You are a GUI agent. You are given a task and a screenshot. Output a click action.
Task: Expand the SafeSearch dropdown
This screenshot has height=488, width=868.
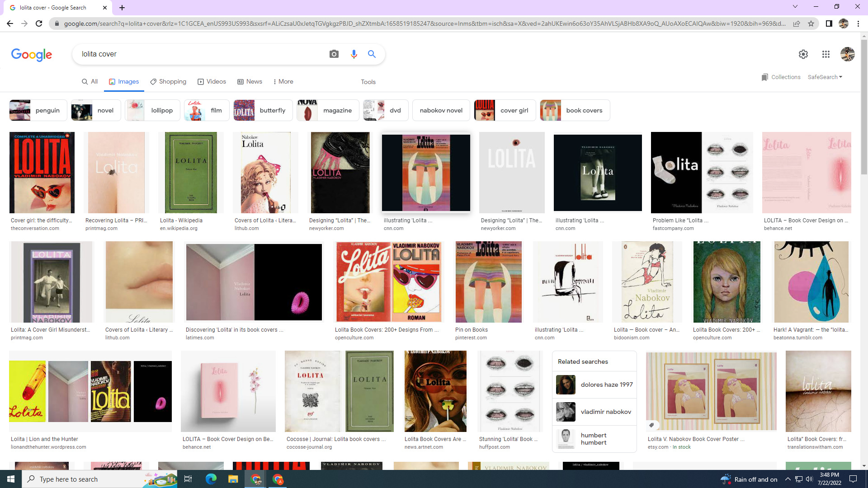tap(825, 77)
